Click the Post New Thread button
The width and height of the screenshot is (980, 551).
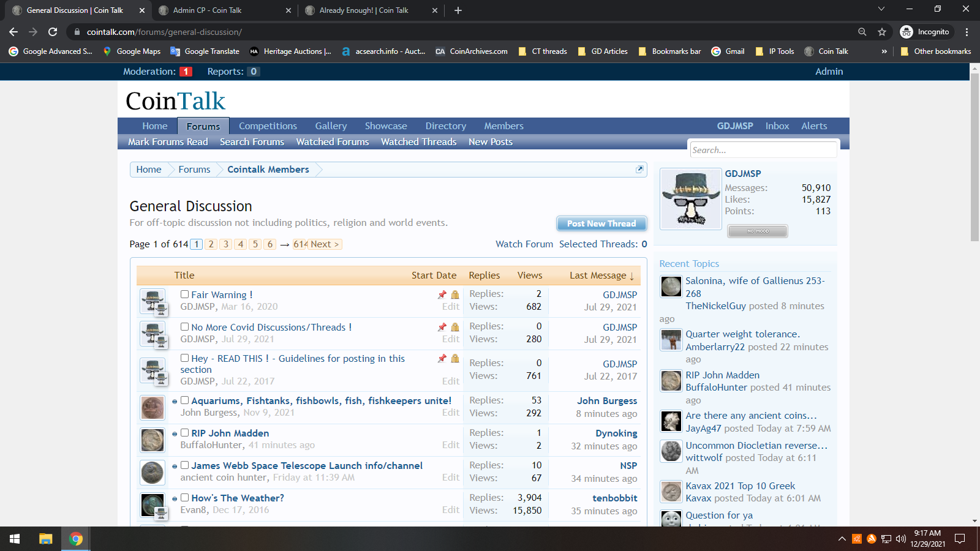[601, 223]
